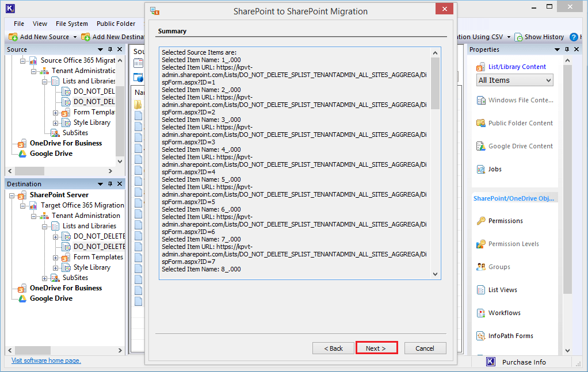Select destination Google Drive item
The width and height of the screenshot is (588, 372).
(x=51, y=298)
